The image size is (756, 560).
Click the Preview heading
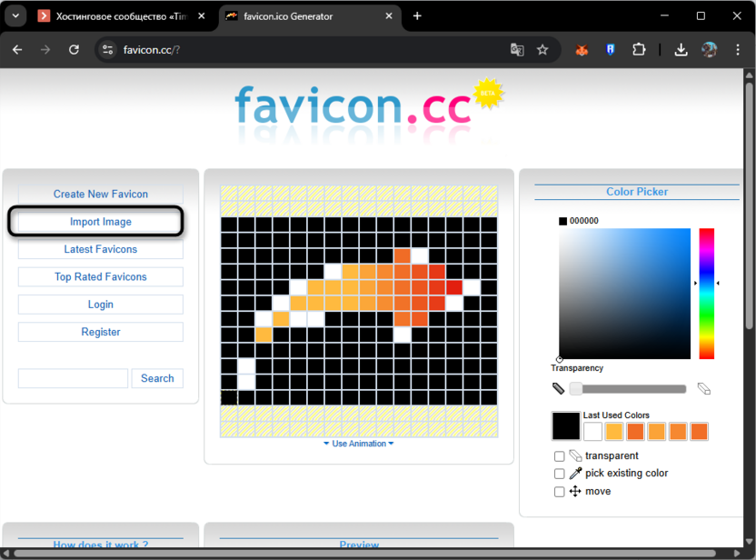359,544
